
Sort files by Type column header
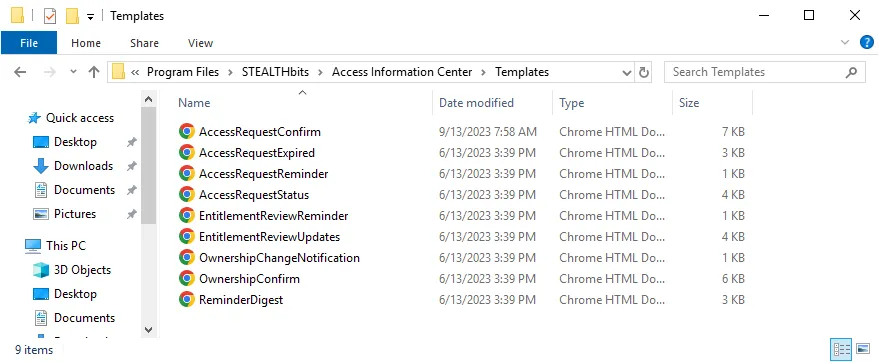point(613,103)
